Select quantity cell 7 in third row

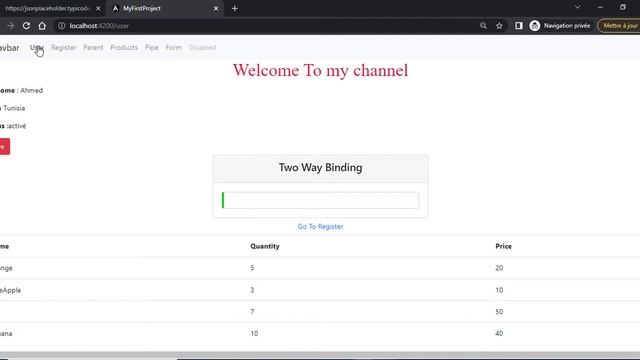click(252, 311)
